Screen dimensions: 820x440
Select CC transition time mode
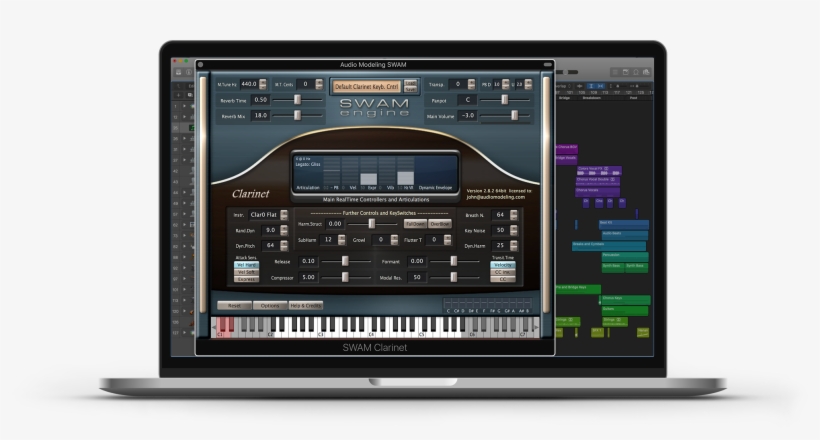(x=503, y=279)
